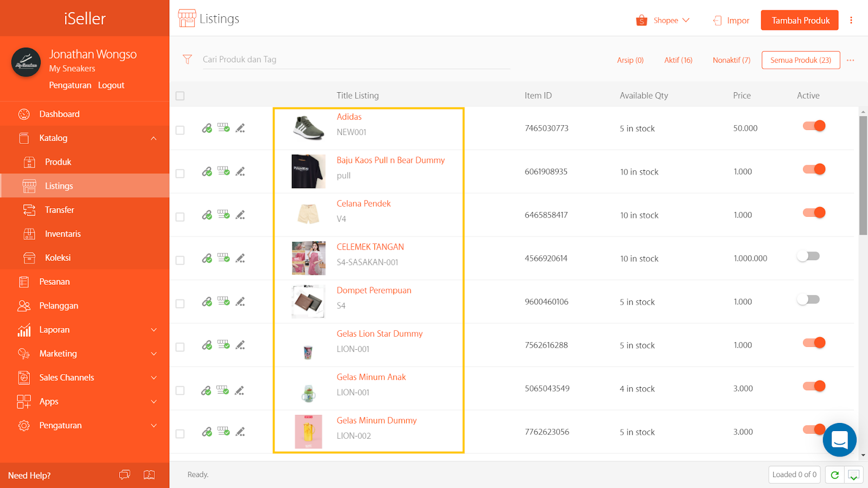Click the Tambah Produk button

pyautogui.click(x=799, y=20)
